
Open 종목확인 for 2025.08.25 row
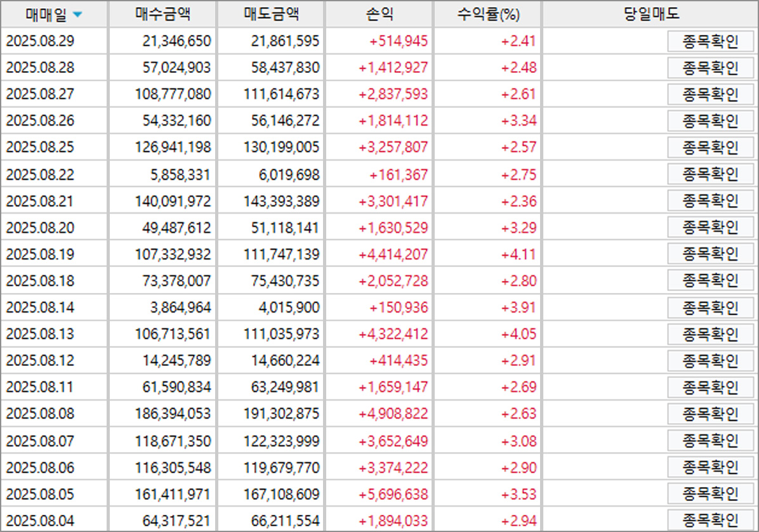click(710, 148)
